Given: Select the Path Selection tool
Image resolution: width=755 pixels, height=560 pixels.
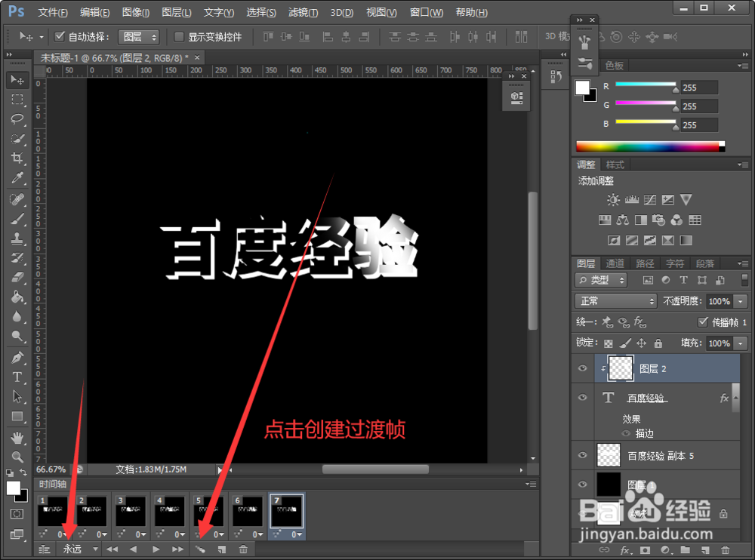Looking at the screenshot, I should click(x=17, y=396).
